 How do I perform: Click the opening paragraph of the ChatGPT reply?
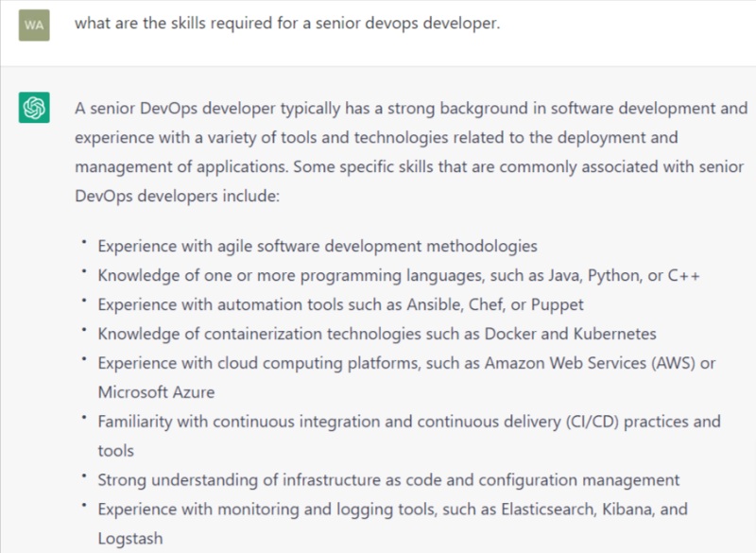tap(411, 152)
